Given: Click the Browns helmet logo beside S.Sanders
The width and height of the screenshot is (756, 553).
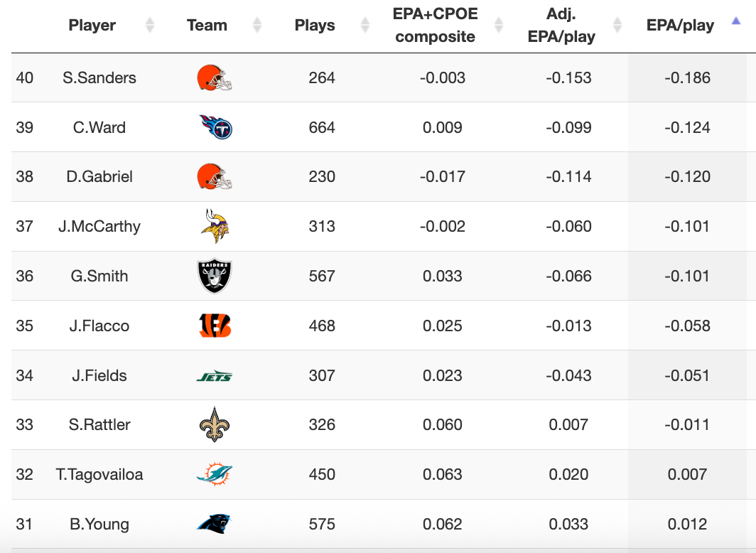Looking at the screenshot, I should (x=214, y=77).
